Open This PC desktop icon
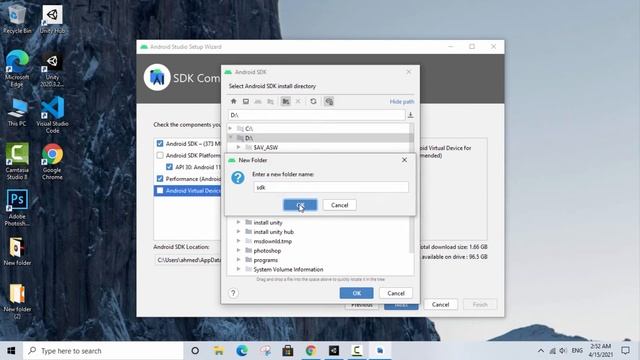640x360 pixels. 17,112
